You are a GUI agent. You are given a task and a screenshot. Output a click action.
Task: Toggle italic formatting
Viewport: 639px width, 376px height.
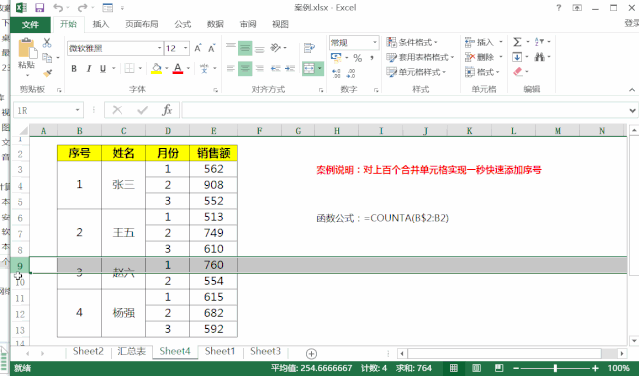tap(88, 68)
